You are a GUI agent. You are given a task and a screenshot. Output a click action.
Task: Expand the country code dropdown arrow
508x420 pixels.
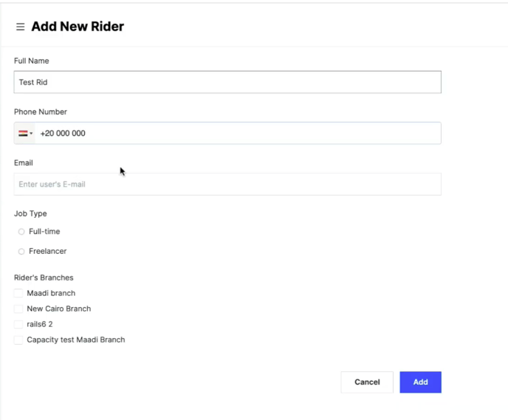(x=31, y=134)
